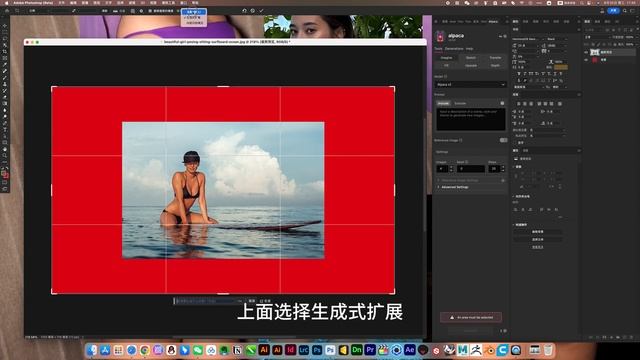Open crop overlay grid options icon

pos(133,11)
